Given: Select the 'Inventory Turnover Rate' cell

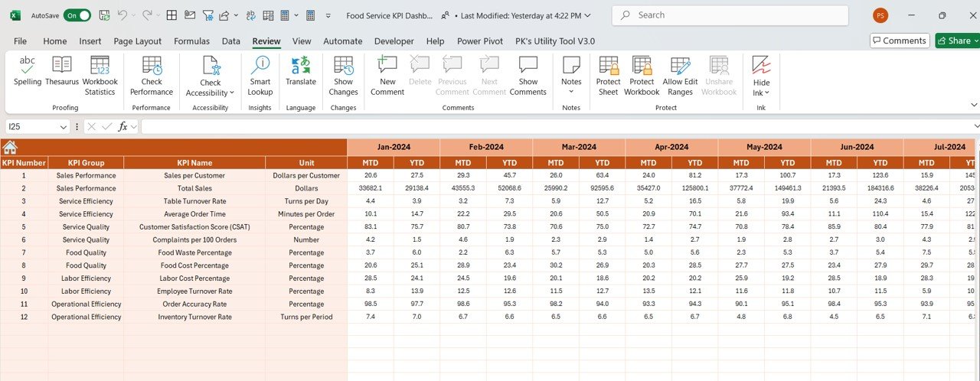Looking at the screenshot, I should [194, 317].
